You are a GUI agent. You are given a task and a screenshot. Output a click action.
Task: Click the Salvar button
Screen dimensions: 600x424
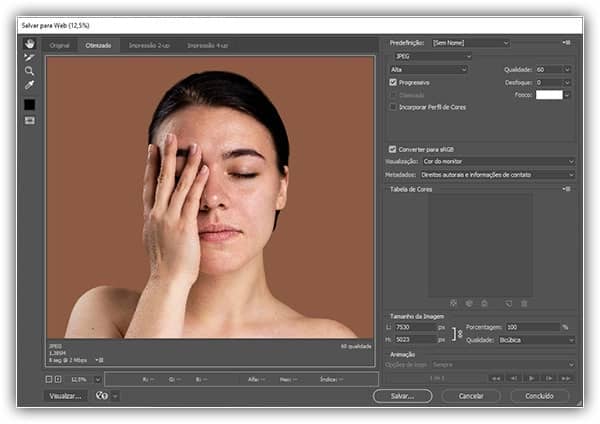pos(402,396)
